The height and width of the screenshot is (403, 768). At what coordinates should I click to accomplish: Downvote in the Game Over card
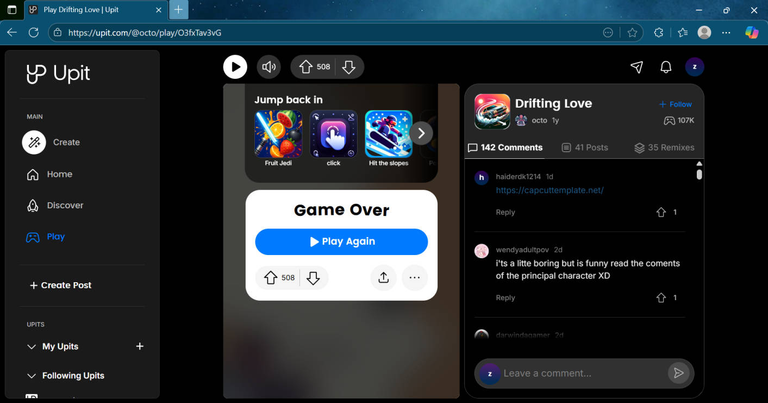point(313,278)
